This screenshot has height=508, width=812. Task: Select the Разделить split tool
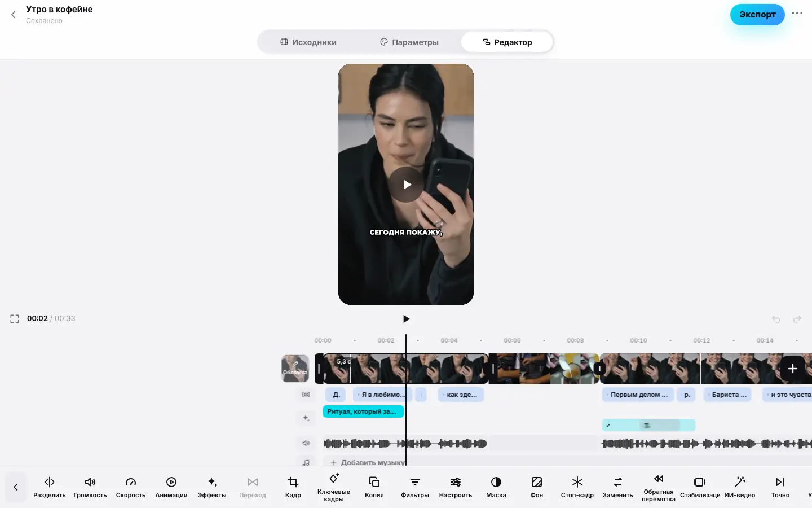[50, 487]
